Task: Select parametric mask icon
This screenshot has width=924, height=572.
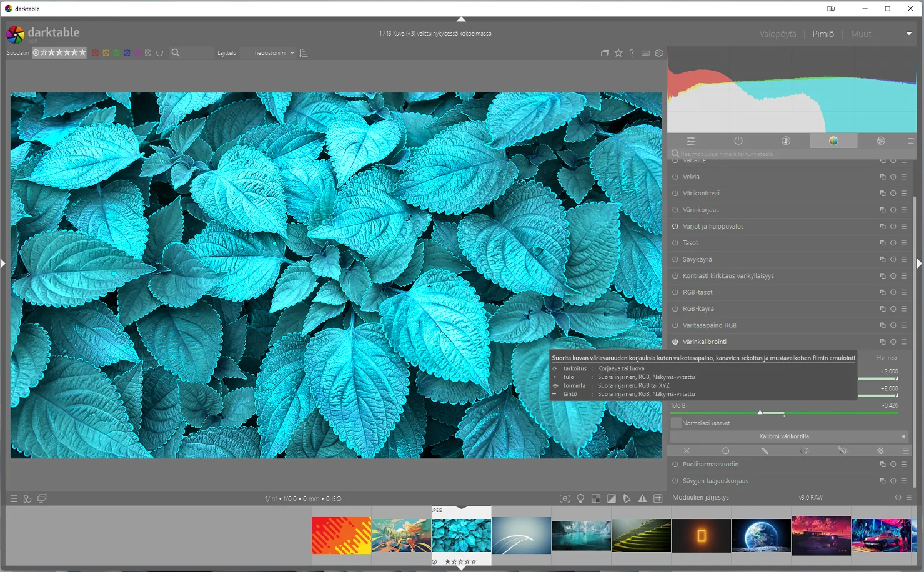Action: 804,451
